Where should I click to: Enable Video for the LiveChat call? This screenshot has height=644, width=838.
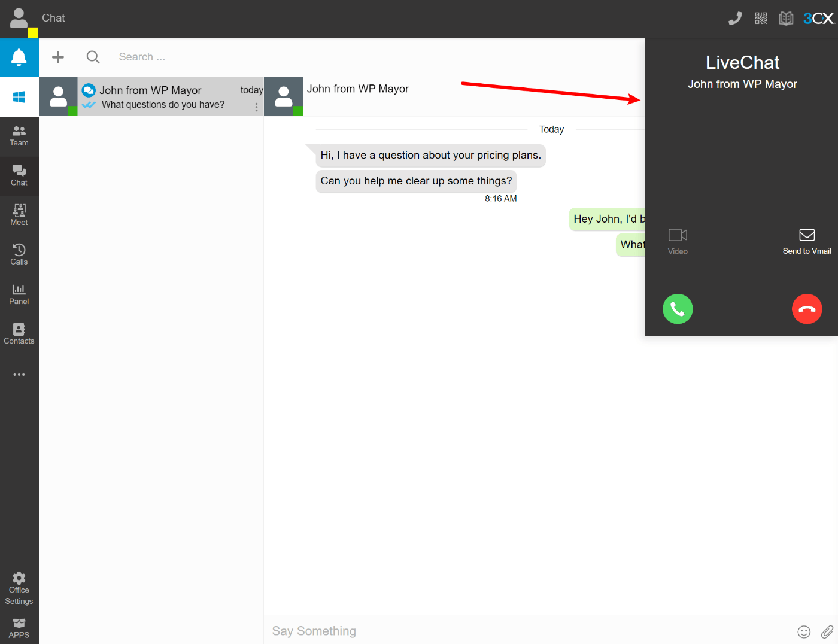coord(678,241)
